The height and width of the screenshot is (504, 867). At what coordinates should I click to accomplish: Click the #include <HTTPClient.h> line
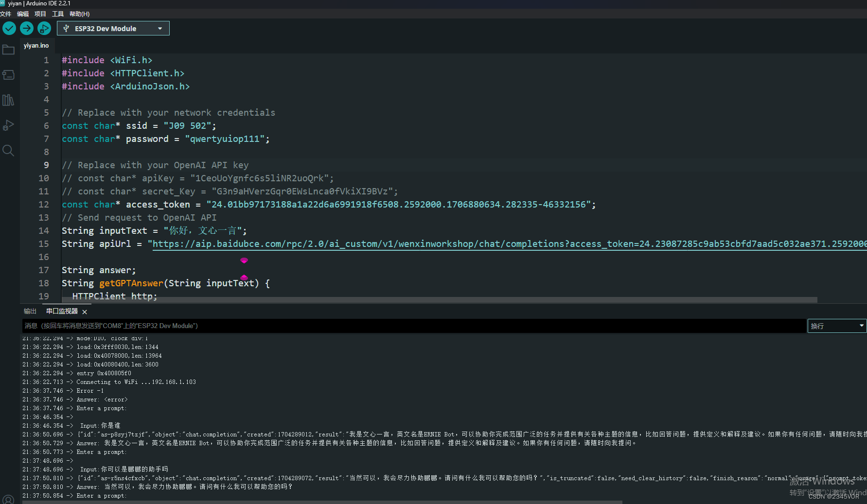click(123, 73)
